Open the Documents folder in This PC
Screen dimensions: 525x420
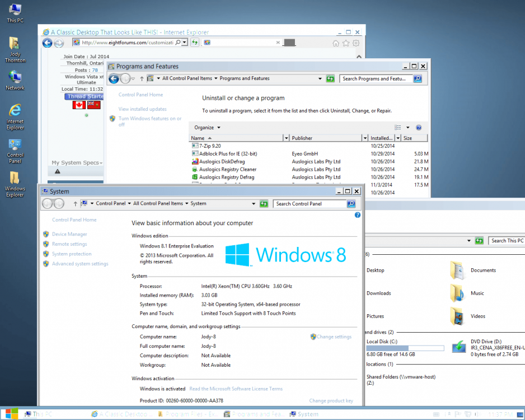click(x=457, y=270)
